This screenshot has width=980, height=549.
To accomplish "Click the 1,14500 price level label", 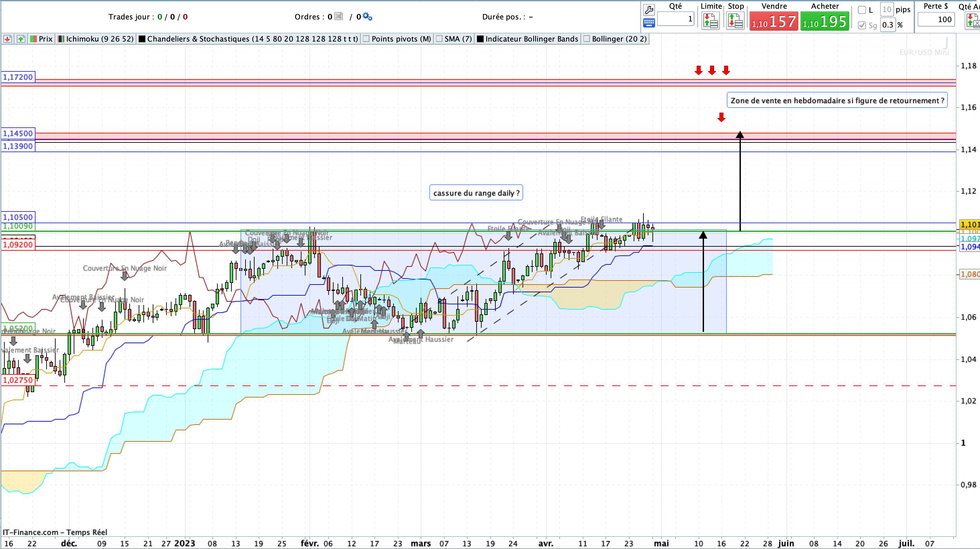I will [x=18, y=134].
